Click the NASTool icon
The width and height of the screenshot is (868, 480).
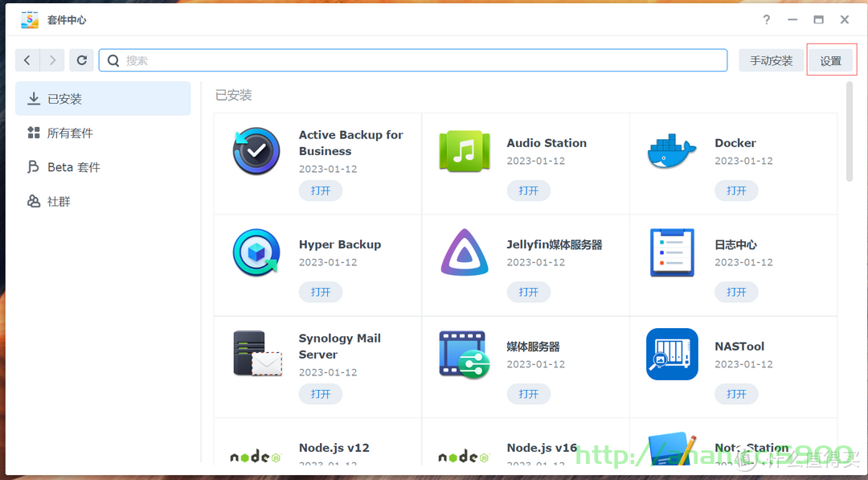click(672, 355)
